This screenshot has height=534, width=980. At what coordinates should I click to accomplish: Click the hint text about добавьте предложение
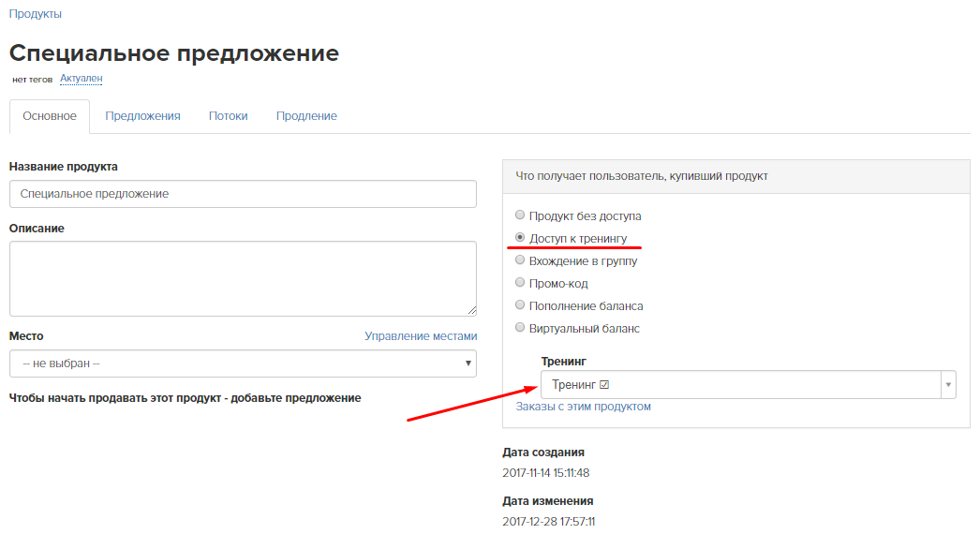coord(185,398)
